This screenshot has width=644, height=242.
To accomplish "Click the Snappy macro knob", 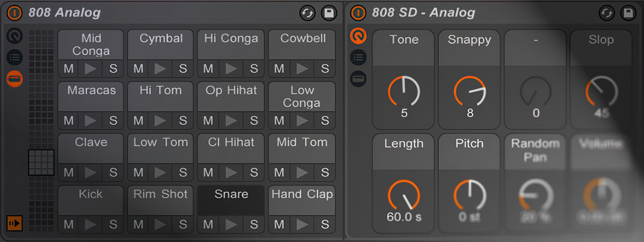I will tap(469, 91).
